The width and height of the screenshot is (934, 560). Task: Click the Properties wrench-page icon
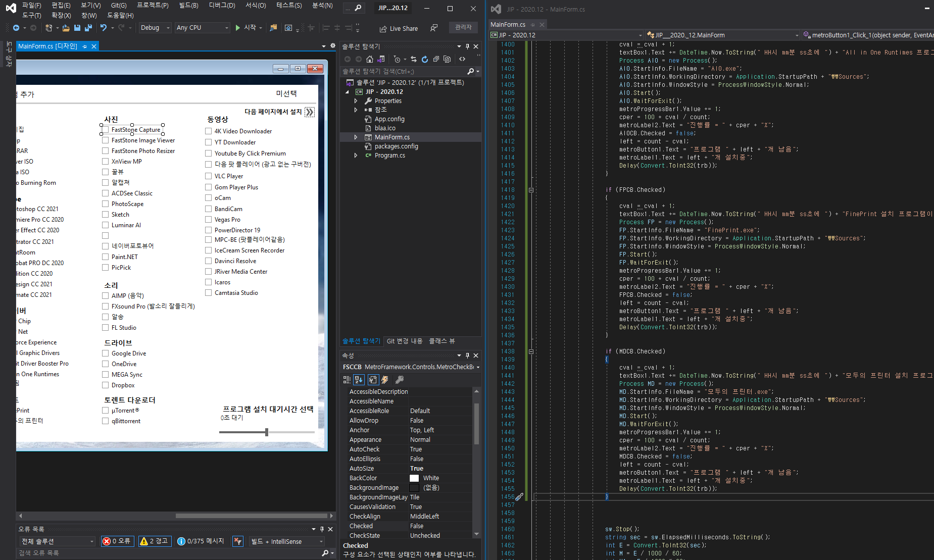[x=373, y=380]
